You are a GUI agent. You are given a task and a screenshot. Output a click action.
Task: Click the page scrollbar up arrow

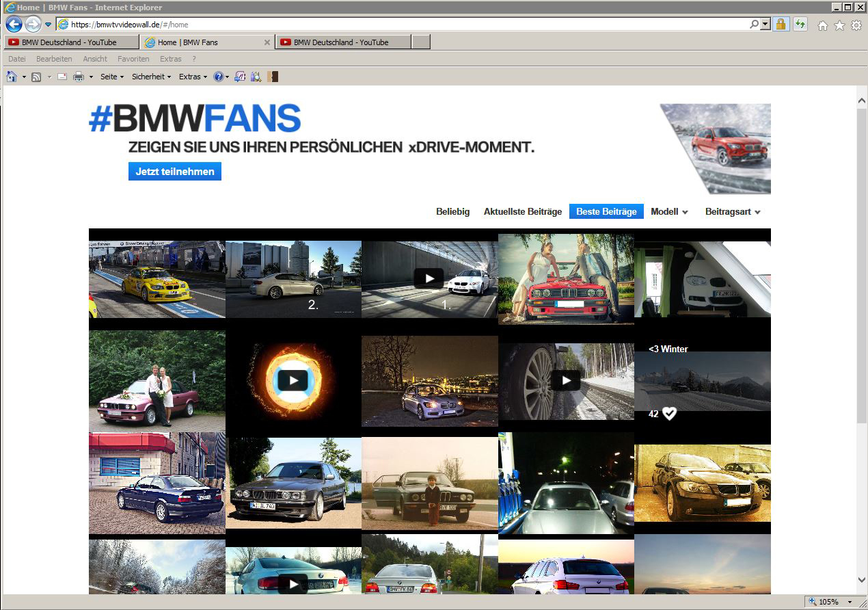(x=861, y=101)
